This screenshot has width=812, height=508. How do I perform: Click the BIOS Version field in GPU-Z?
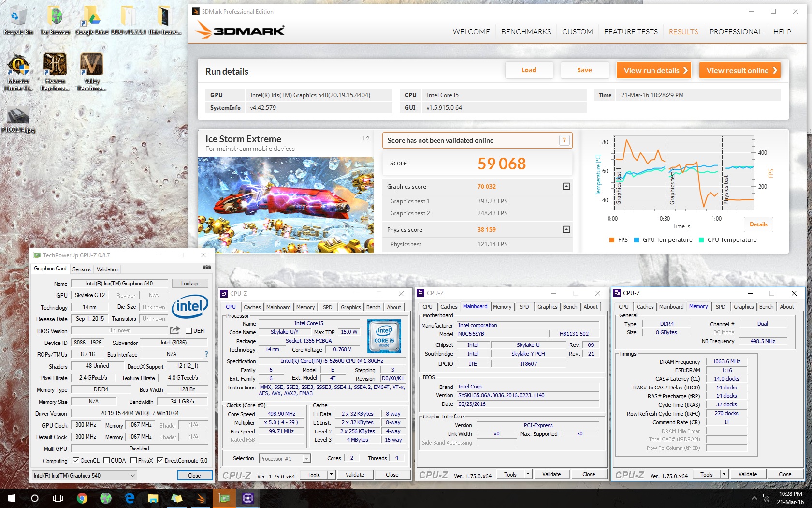click(119, 330)
